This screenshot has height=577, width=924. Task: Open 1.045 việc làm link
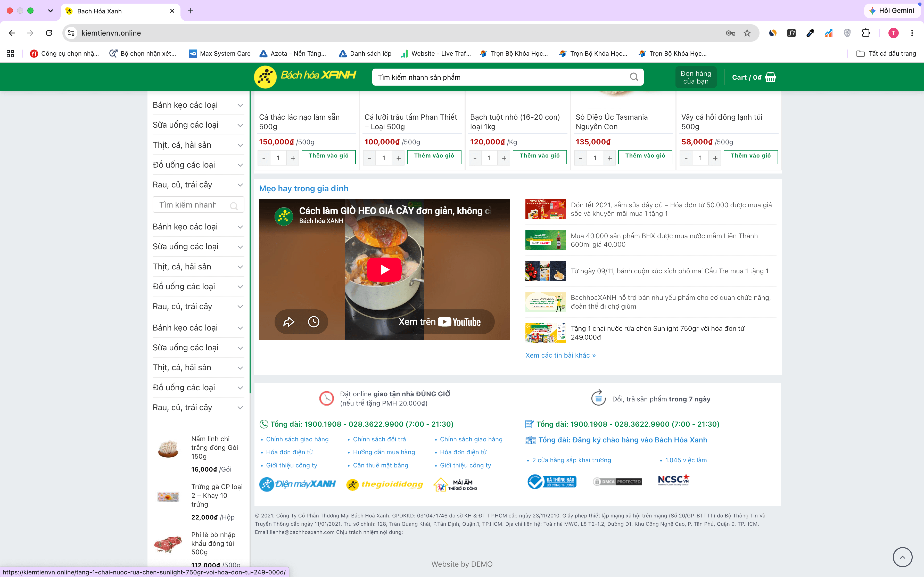(686, 460)
